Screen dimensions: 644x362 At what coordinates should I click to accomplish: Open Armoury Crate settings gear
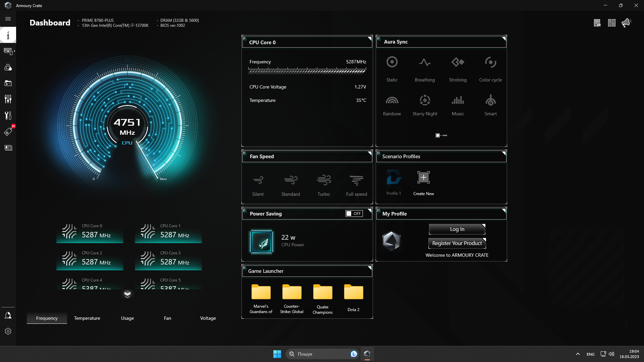[x=8, y=331]
